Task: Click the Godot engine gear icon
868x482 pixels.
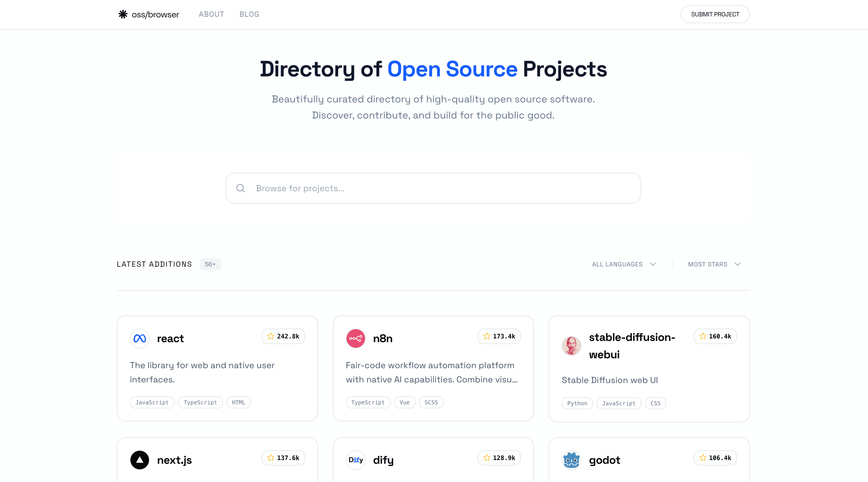Action: click(572, 460)
